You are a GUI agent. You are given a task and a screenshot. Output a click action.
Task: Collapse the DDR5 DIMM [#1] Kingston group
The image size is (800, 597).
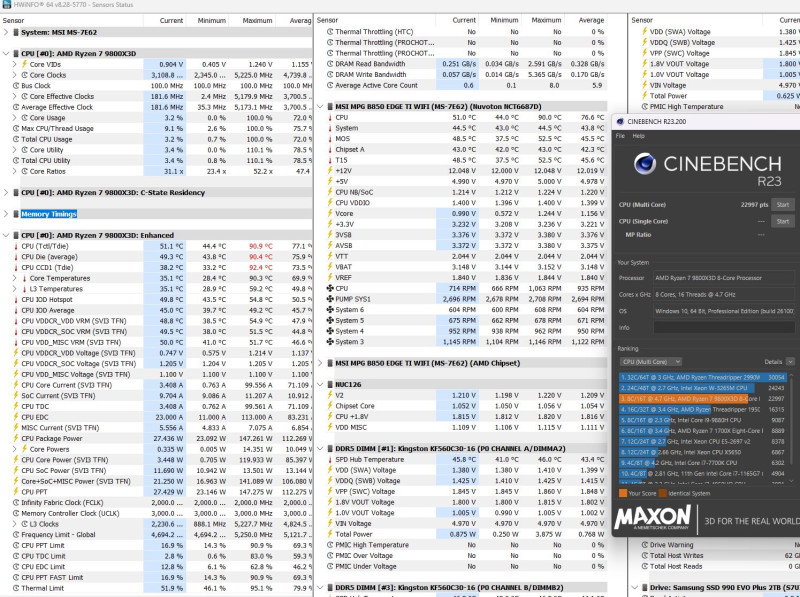320,449
